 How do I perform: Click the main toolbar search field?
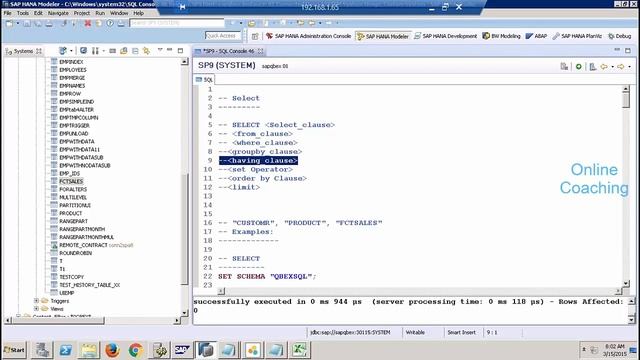tap(177, 23)
